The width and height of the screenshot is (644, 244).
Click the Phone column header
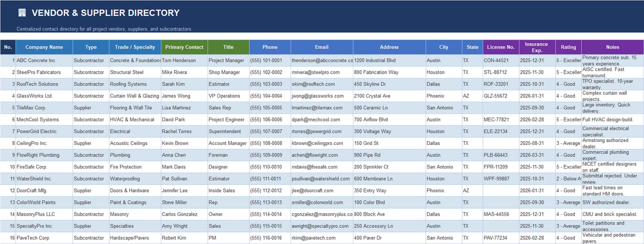click(x=270, y=47)
